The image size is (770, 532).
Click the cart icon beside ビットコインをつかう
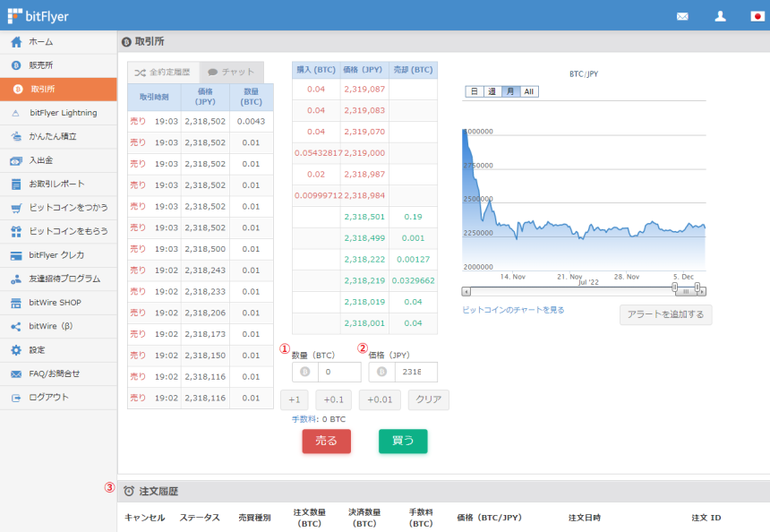point(16,208)
